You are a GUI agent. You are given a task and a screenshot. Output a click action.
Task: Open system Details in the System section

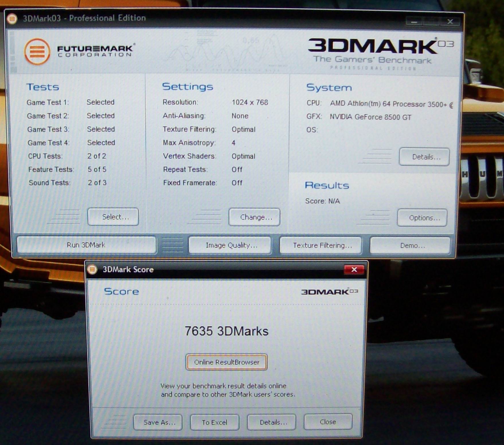424,157
